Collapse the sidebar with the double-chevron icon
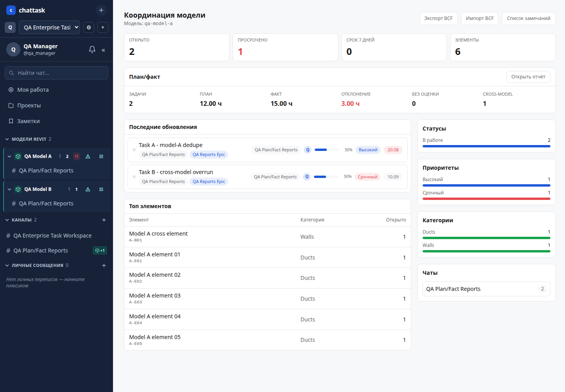 click(x=103, y=50)
